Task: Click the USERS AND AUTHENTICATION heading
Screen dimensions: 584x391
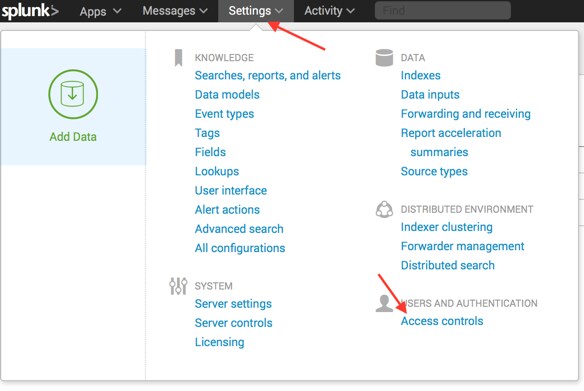Action: [x=469, y=303]
